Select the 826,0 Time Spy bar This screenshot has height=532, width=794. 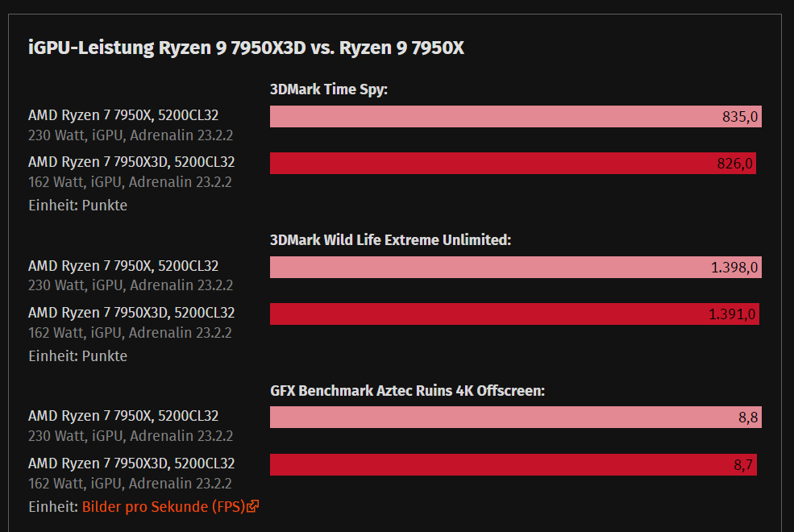(x=513, y=163)
